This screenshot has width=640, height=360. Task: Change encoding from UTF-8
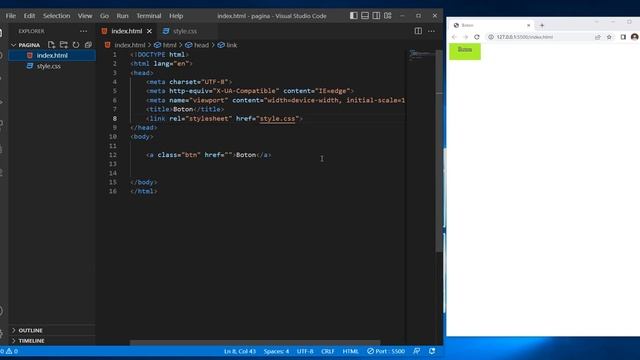tap(305, 351)
